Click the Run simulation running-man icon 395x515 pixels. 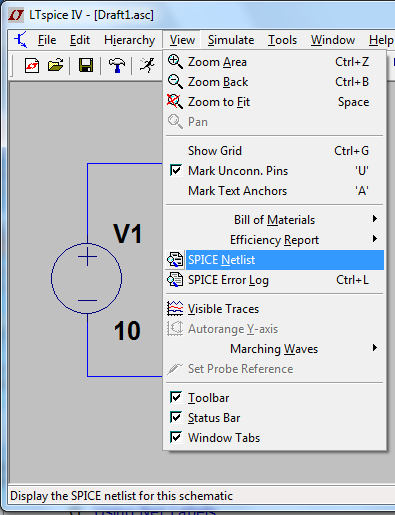(x=147, y=65)
